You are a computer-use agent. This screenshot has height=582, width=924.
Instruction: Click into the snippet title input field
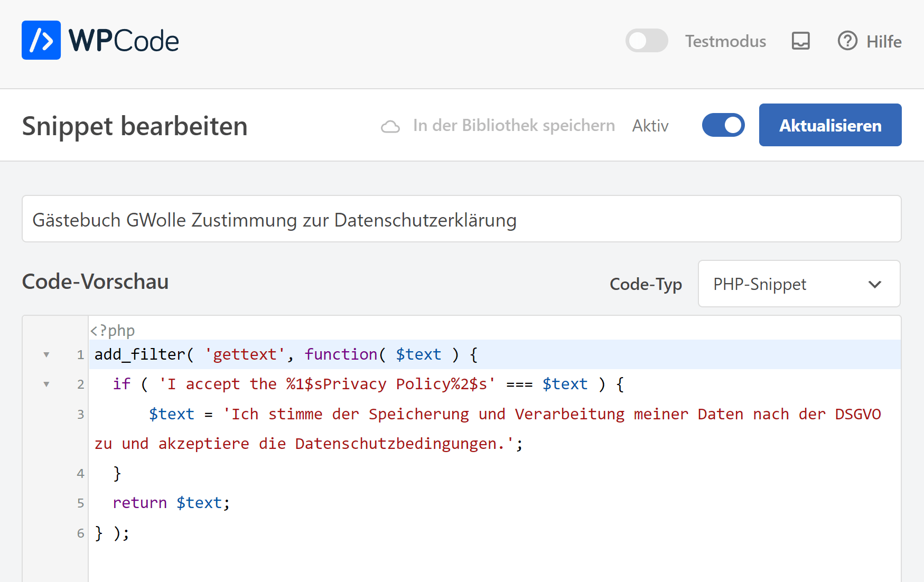(461, 219)
